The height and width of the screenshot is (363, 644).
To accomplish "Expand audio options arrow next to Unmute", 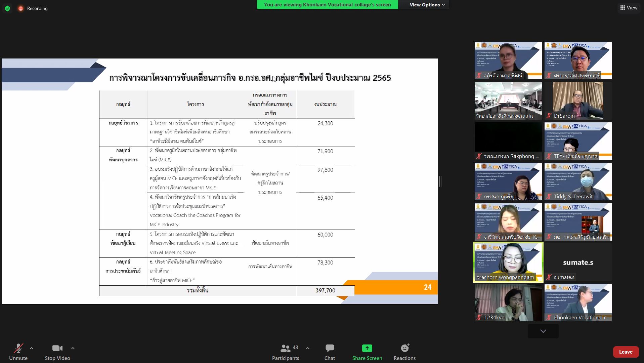I will 32,348.
